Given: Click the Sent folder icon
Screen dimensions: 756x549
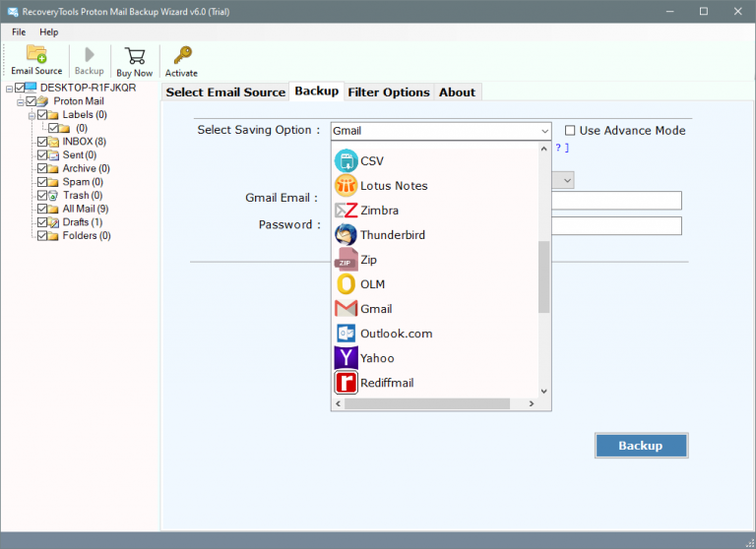Looking at the screenshot, I should point(53,155).
